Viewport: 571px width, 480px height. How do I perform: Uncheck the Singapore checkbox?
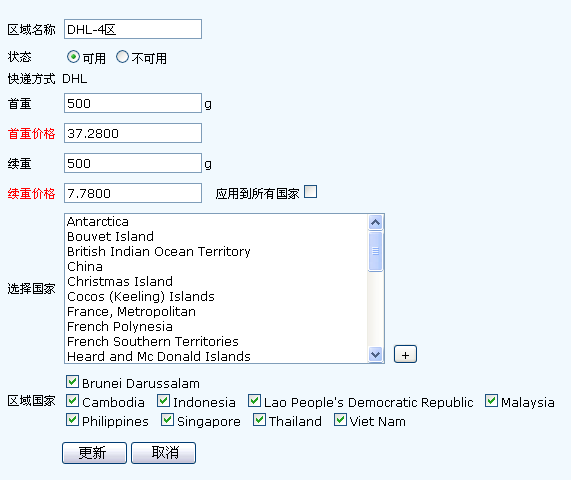point(168,420)
